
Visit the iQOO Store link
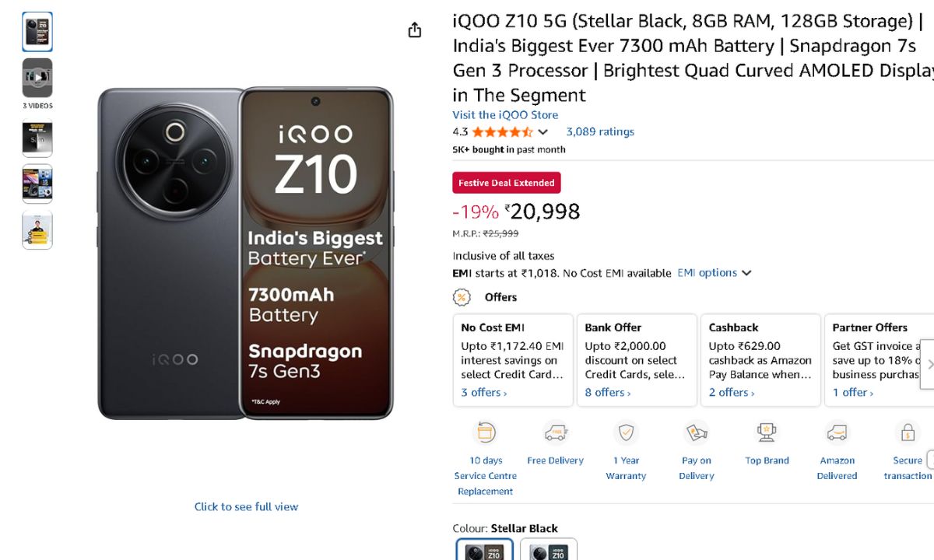[x=505, y=115]
